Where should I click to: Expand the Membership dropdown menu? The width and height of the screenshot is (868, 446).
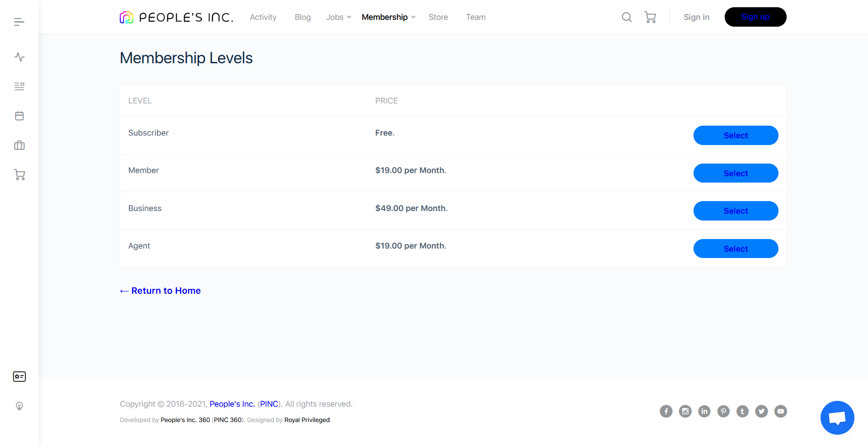[x=388, y=17]
